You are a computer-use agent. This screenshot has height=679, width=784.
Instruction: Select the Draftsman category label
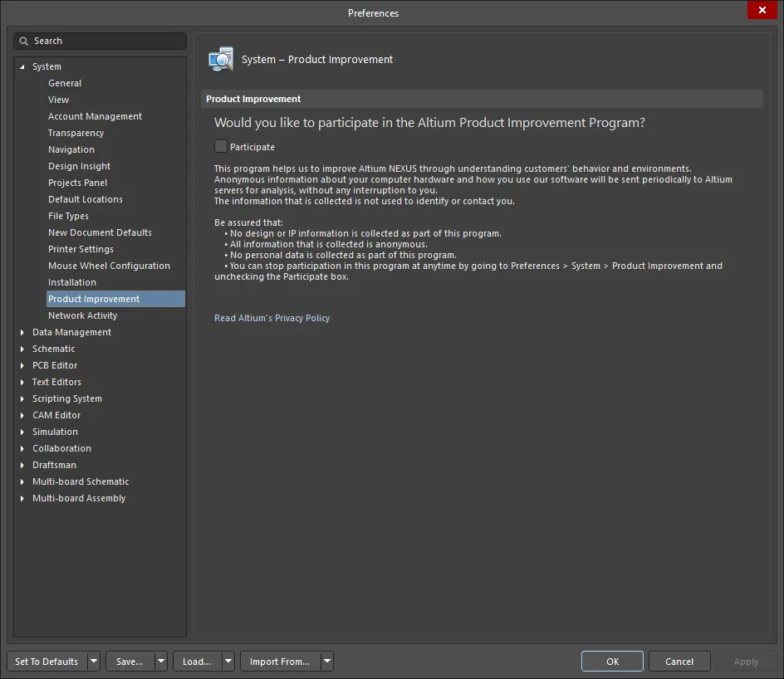[x=54, y=465]
